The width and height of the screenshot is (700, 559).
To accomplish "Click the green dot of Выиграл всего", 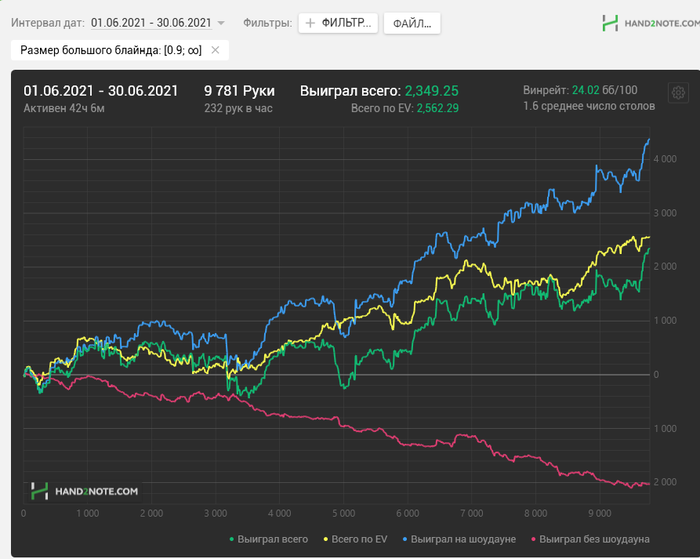I will (x=231, y=539).
